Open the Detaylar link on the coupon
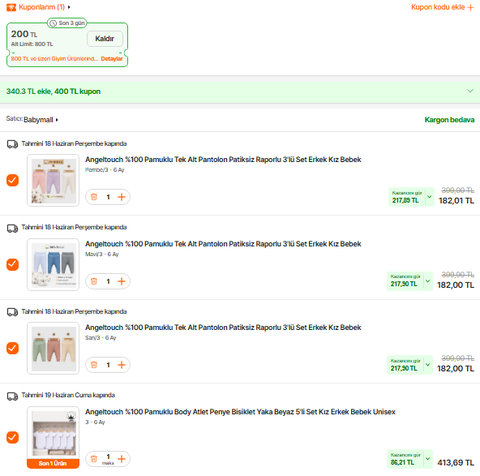Viewport: 480px width, 476px height. (112, 59)
